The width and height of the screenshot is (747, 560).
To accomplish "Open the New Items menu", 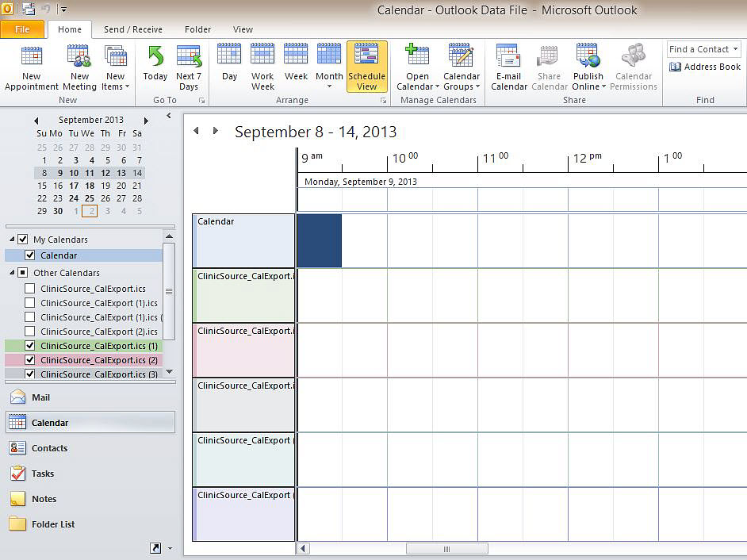I will (x=115, y=67).
